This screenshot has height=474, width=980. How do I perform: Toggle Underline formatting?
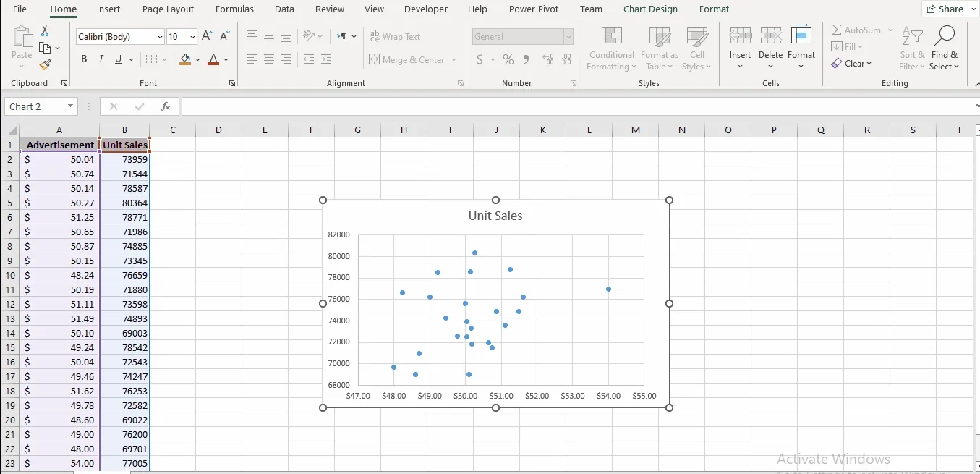tap(118, 59)
